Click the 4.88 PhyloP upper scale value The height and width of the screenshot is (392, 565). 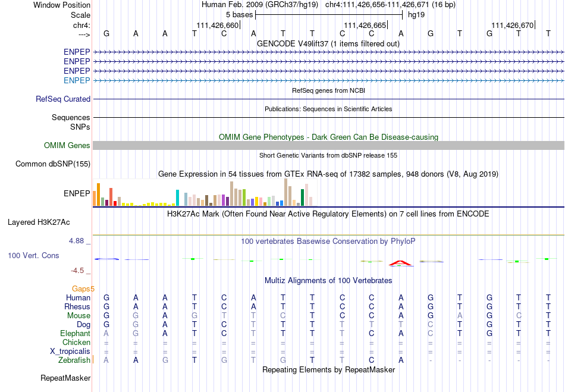76,241
